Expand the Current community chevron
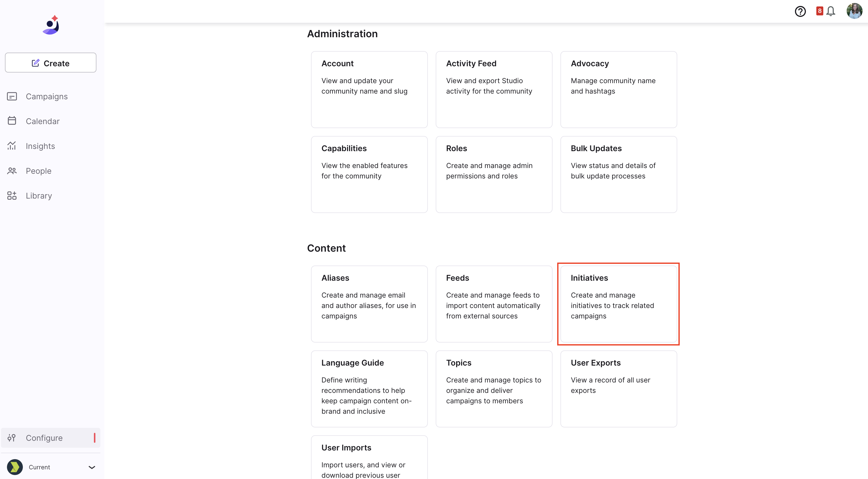 (92, 467)
